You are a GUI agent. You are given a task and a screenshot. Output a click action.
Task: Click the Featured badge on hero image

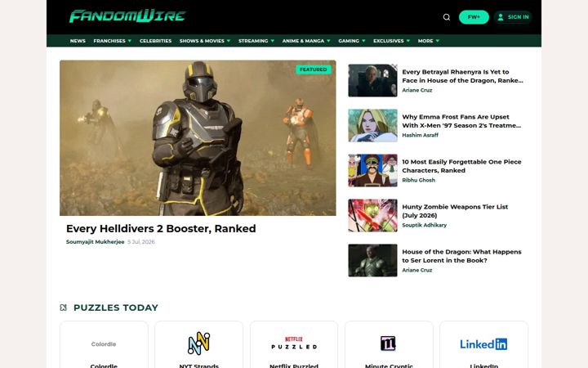314,70
